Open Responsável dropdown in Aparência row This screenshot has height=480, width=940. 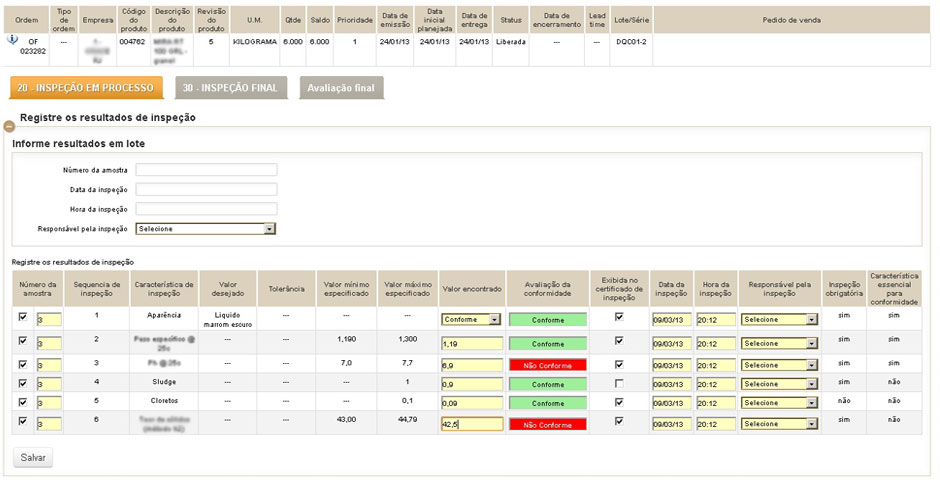779,319
